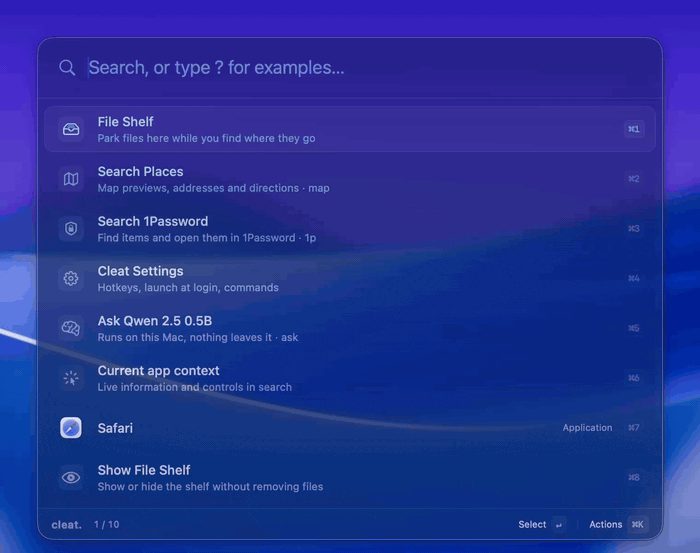Click the cleat. logo in footer
This screenshot has height=553, width=700.
point(67,524)
